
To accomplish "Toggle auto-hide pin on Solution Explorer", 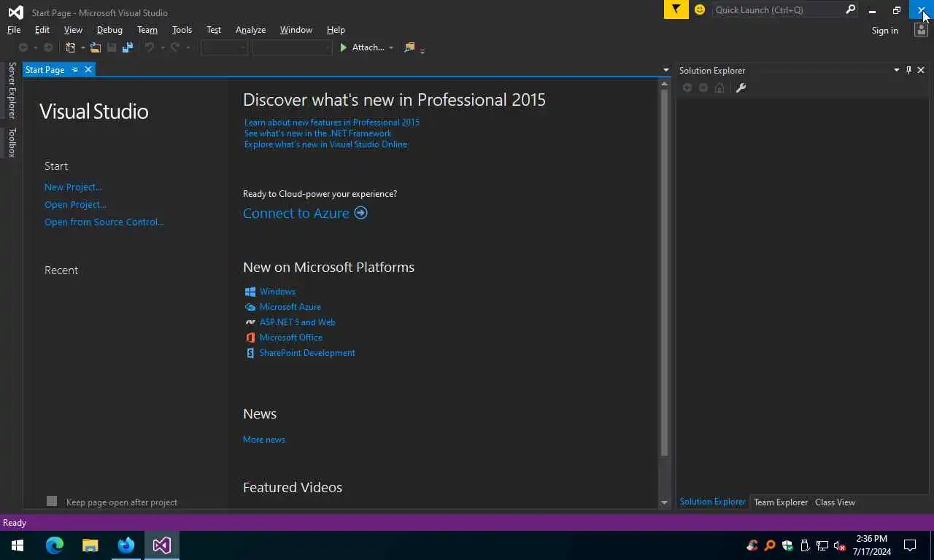I will point(908,70).
